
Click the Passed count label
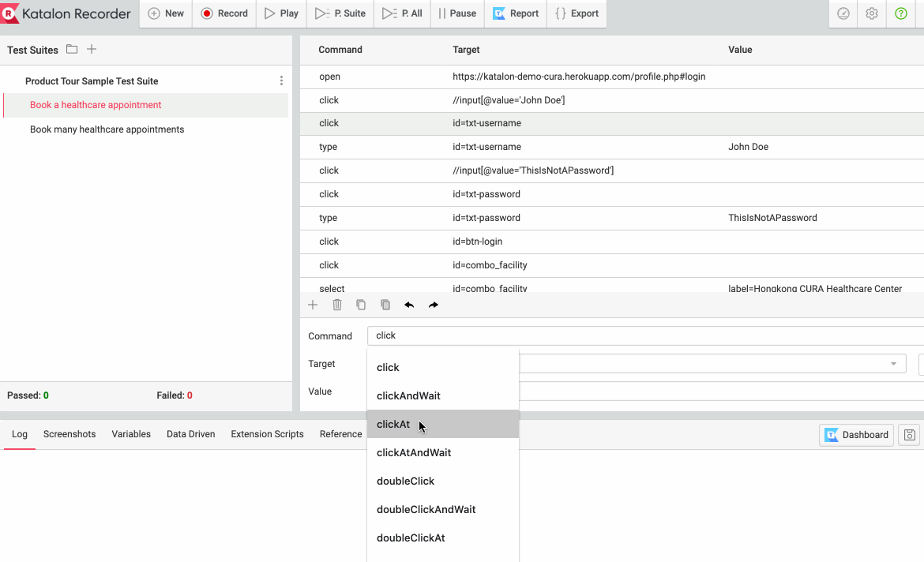pos(28,395)
